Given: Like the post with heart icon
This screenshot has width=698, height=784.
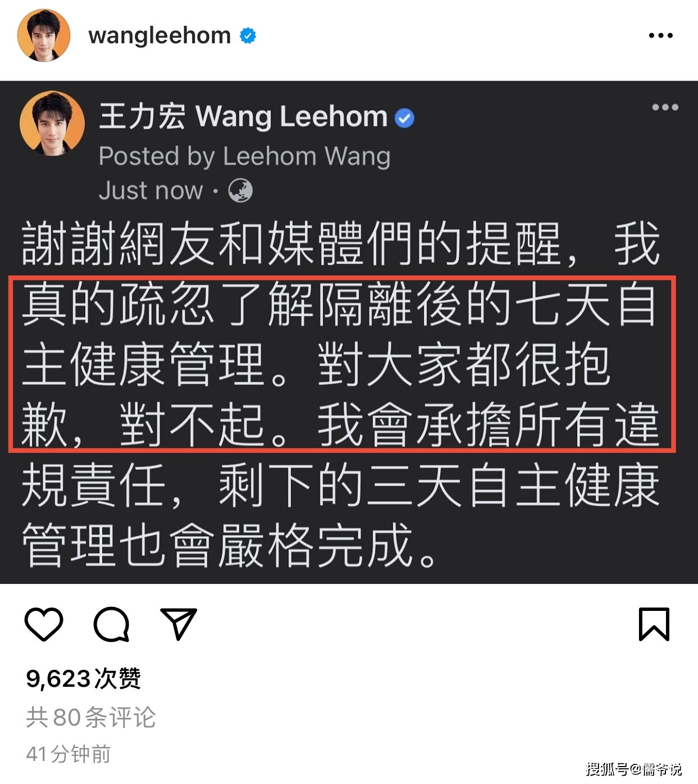Looking at the screenshot, I should (44, 624).
